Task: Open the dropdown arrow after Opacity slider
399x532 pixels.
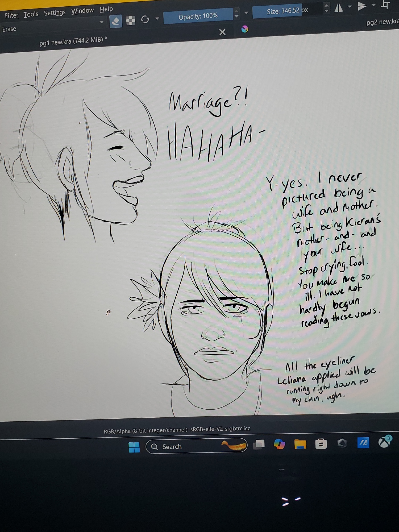Action: (246, 13)
